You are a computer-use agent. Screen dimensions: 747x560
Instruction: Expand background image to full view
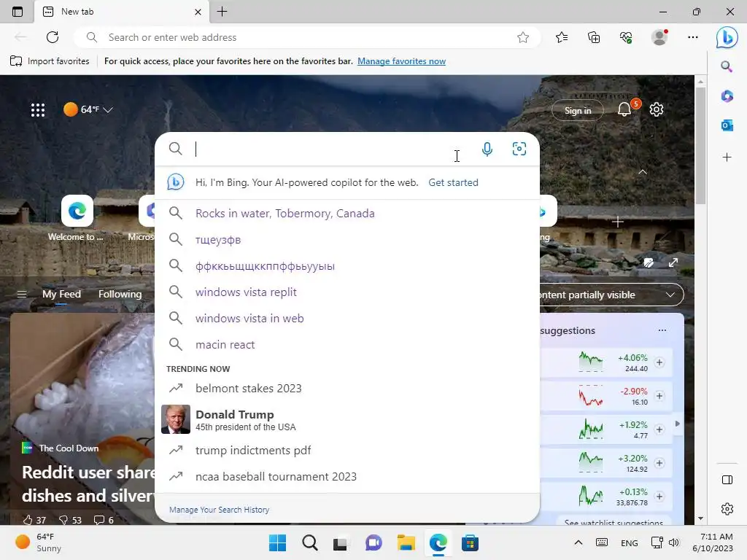point(673,262)
